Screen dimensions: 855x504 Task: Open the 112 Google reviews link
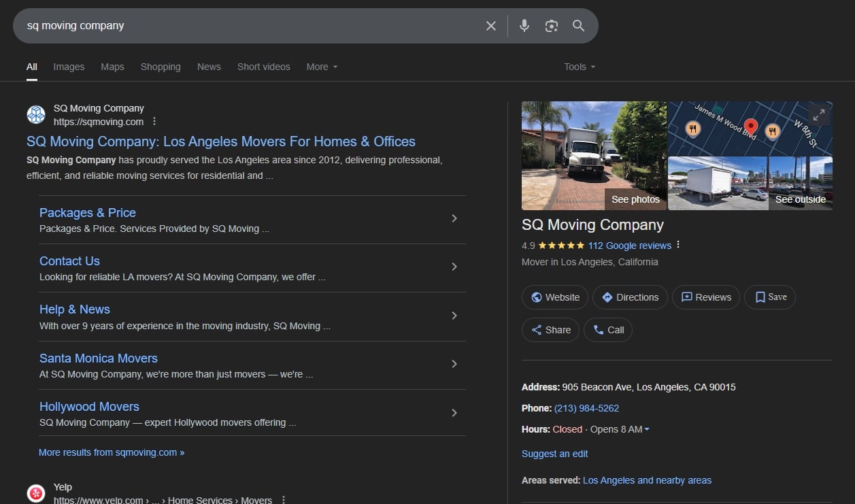(x=630, y=246)
